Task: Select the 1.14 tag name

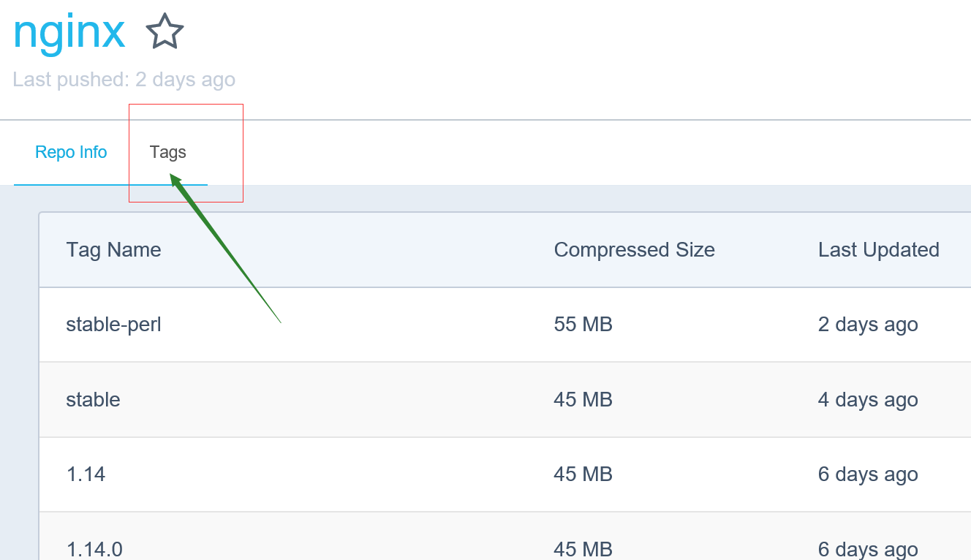Action: 86,474
